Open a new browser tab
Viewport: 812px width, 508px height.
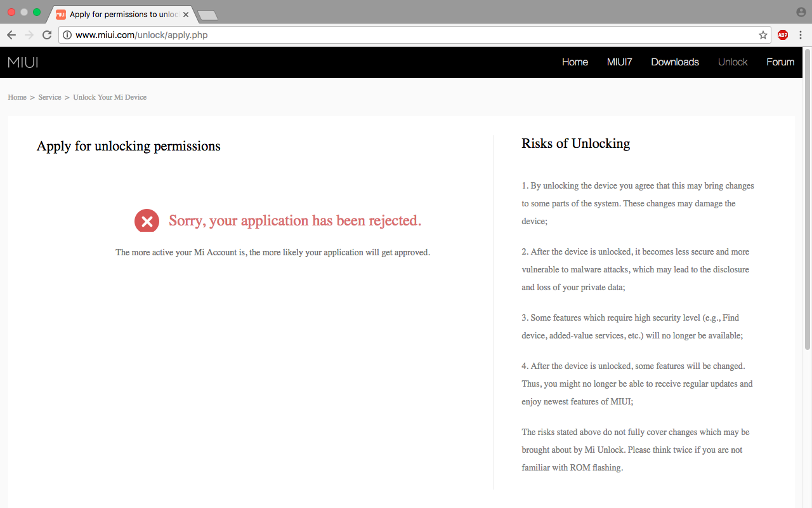[207, 15]
